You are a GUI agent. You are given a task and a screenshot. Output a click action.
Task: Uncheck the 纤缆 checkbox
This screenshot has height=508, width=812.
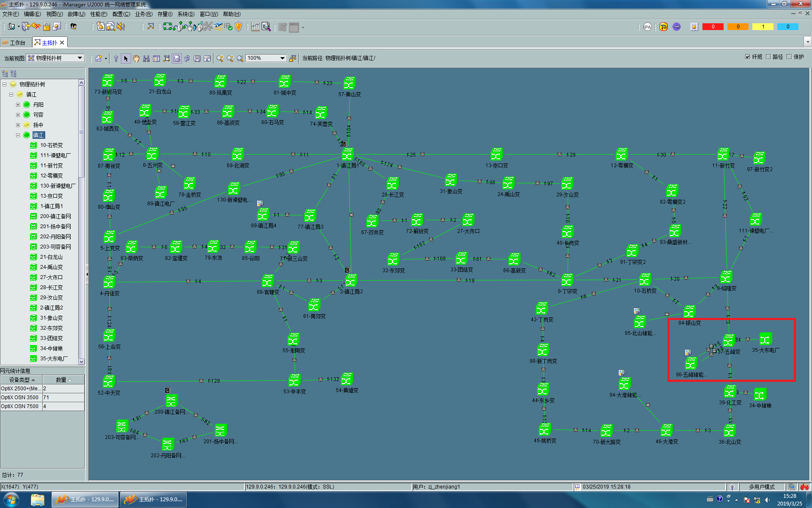pos(748,57)
